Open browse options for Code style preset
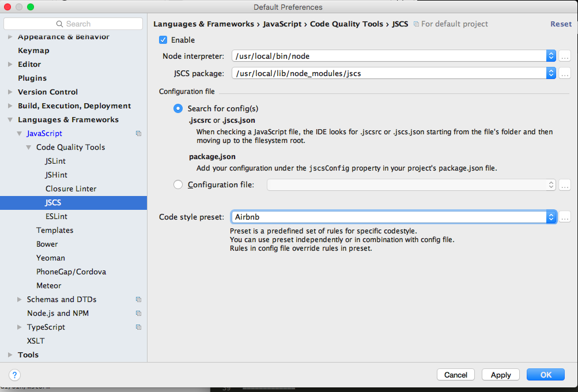Image resolution: width=578 pixels, height=392 pixels. click(564, 217)
